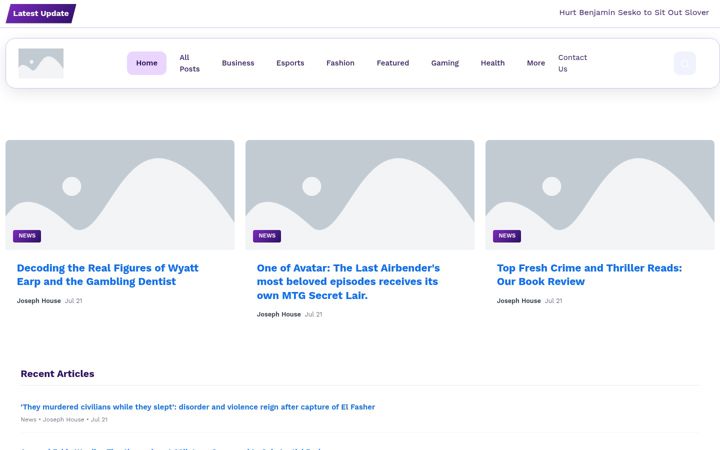The height and width of the screenshot is (450, 720).
Task: Open the Gaming category
Action: 445,63
